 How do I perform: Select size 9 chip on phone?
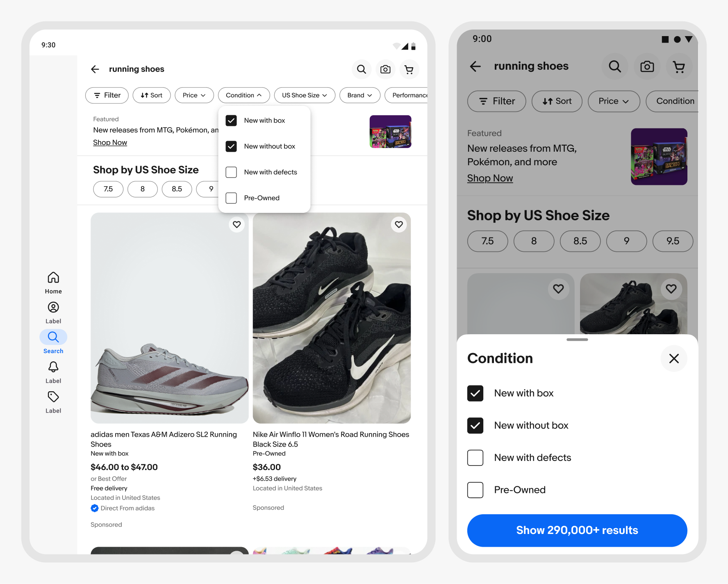point(627,241)
